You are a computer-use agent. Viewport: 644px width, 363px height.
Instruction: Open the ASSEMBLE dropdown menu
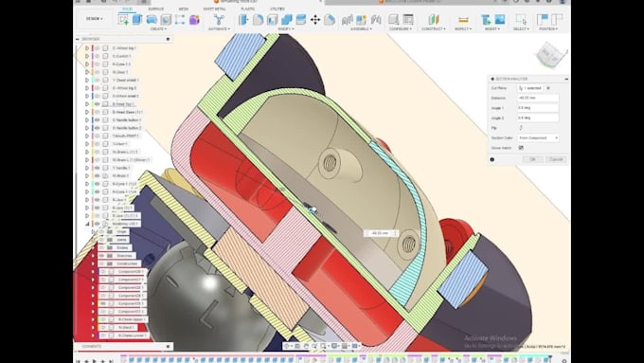[x=361, y=29]
